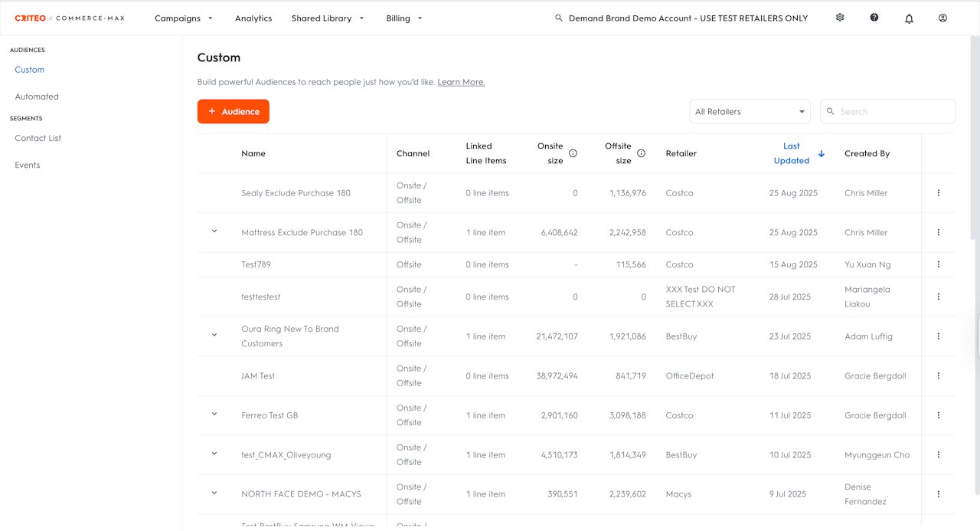The width and height of the screenshot is (980, 531).
Task: Follow the Learn More link
Action: tap(461, 82)
